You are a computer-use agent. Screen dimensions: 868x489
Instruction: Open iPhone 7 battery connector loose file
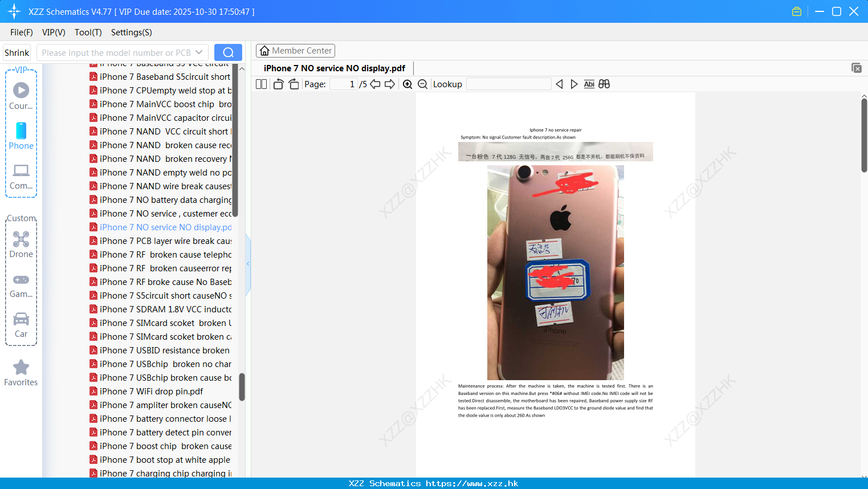click(160, 418)
